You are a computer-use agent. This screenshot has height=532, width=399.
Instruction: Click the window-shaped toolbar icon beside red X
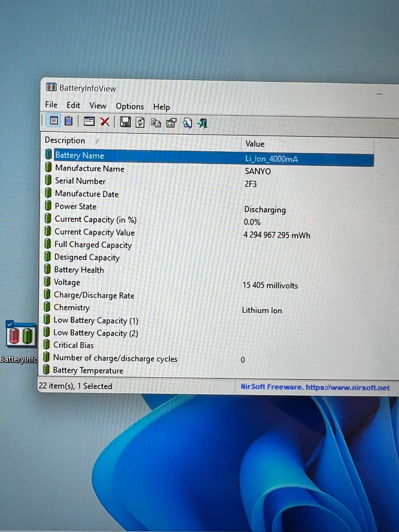point(89,122)
